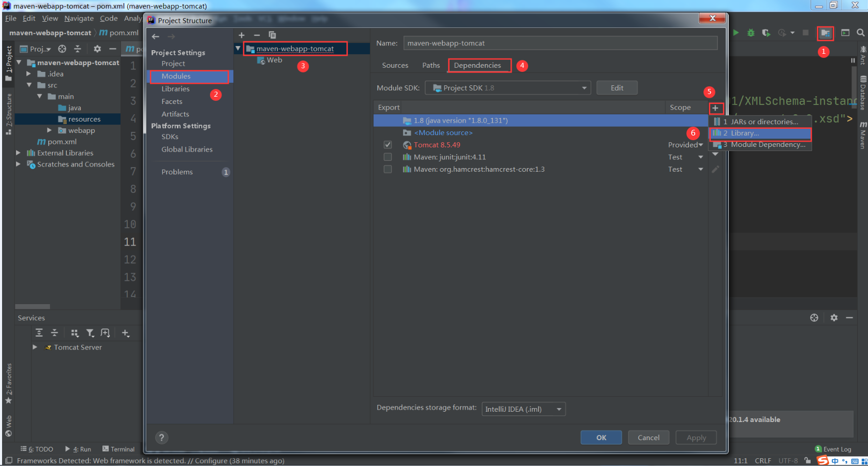Viewport: 868px width, 466px height.
Task: Click the OK button
Action: (x=601, y=438)
